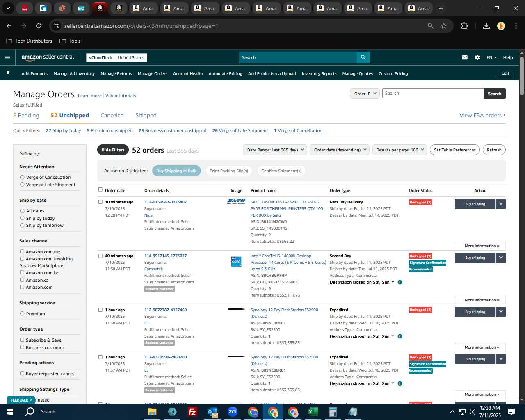The width and height of the screenshot is (525, 420).
Task: Check the Amazon.com.mx sales channel box
Action: coord(22,252)
